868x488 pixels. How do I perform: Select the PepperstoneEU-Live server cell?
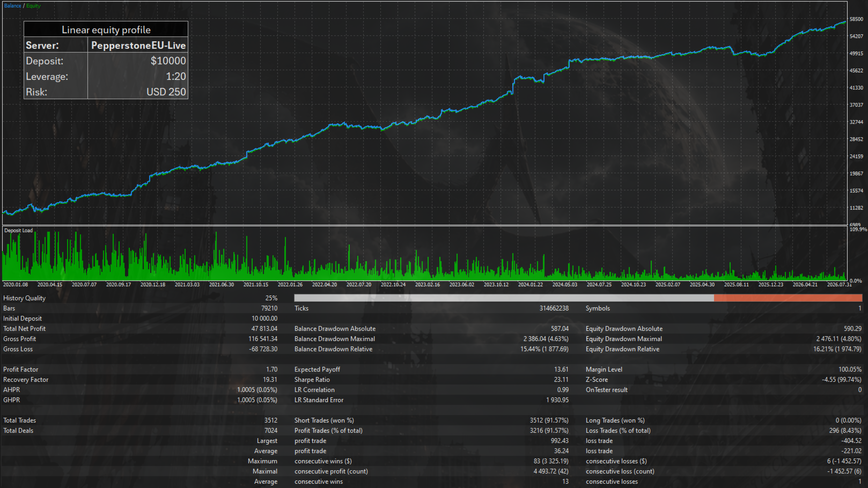pos(138,46)
